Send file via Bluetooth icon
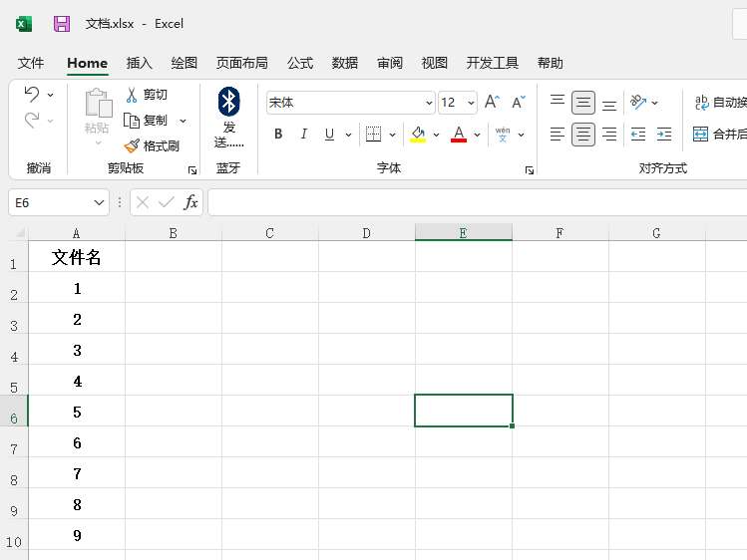 tap(228, 102)
